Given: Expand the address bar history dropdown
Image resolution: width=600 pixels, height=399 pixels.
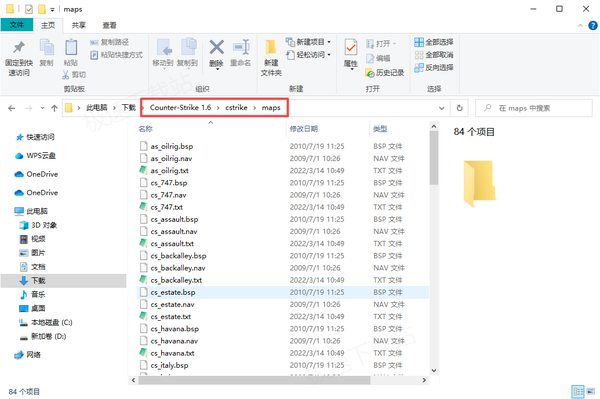Looking at the screenshot, I should point(442,108).
